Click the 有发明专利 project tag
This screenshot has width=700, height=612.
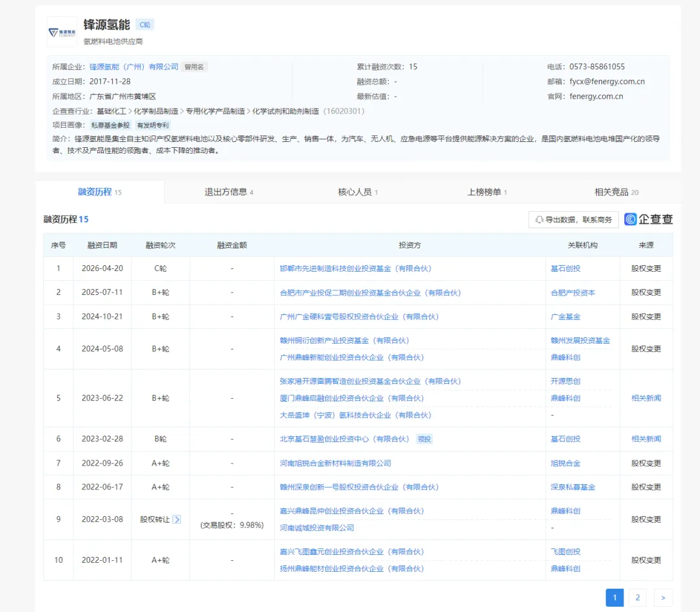tap(153, 125)
